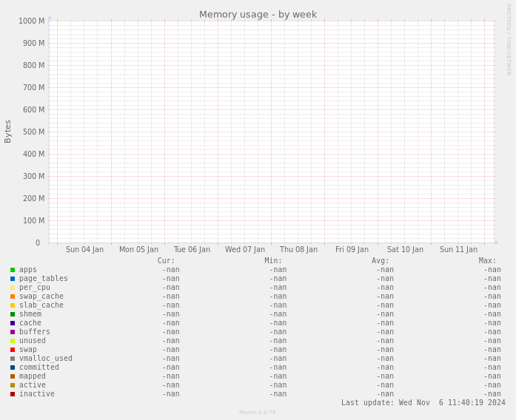Click the 'Avg:' column header
This screenshot has height=420, width=516.
click(x=380, y=260)
